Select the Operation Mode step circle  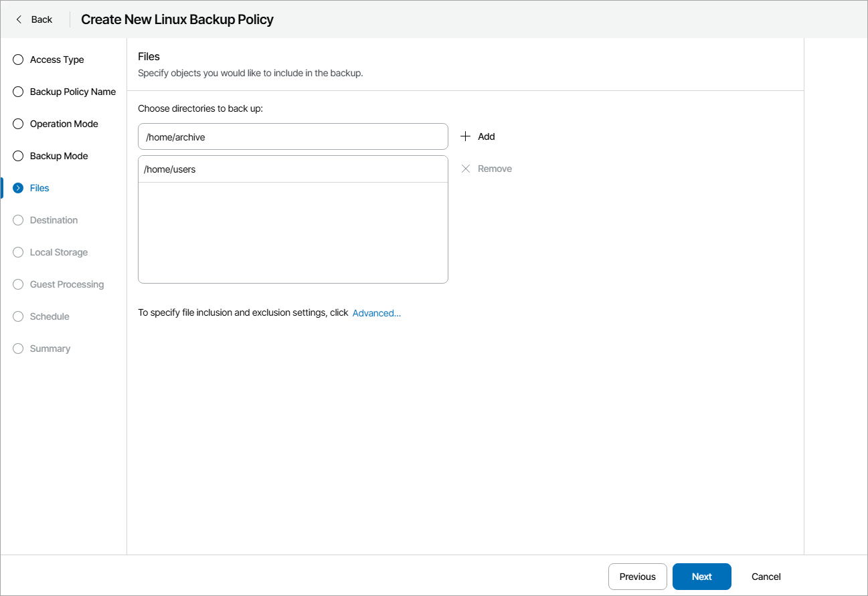[x=18, y=124]
